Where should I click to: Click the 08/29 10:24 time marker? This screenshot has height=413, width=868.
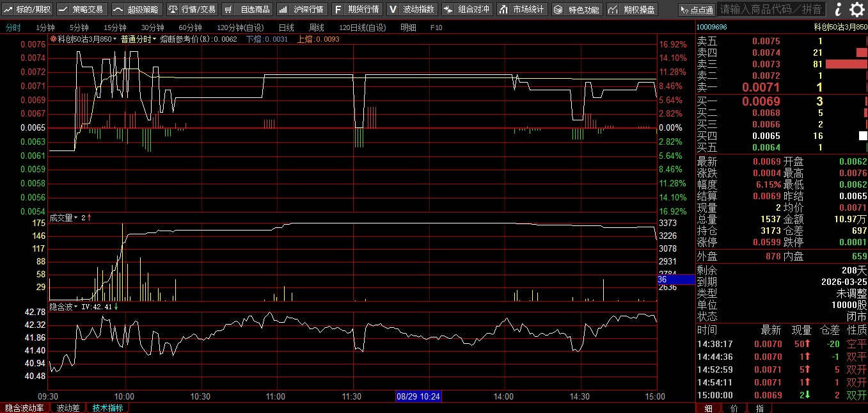[418, 396]
